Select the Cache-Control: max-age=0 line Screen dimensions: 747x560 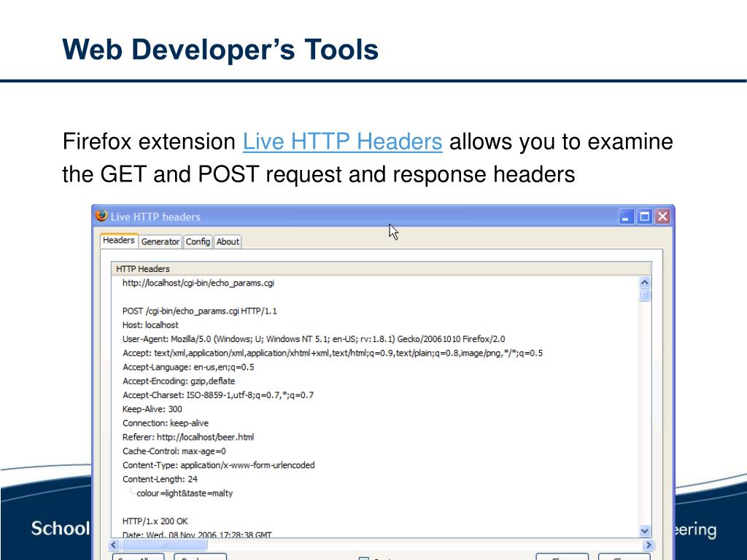pyautogui.click(x=174, y=451)
